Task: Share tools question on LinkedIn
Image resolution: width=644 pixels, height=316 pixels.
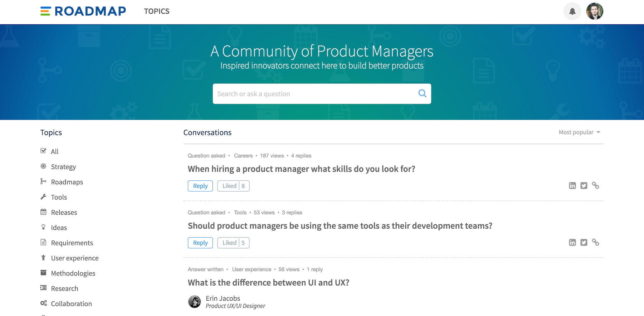Action: pyautogui.click(x=572, y=242)
